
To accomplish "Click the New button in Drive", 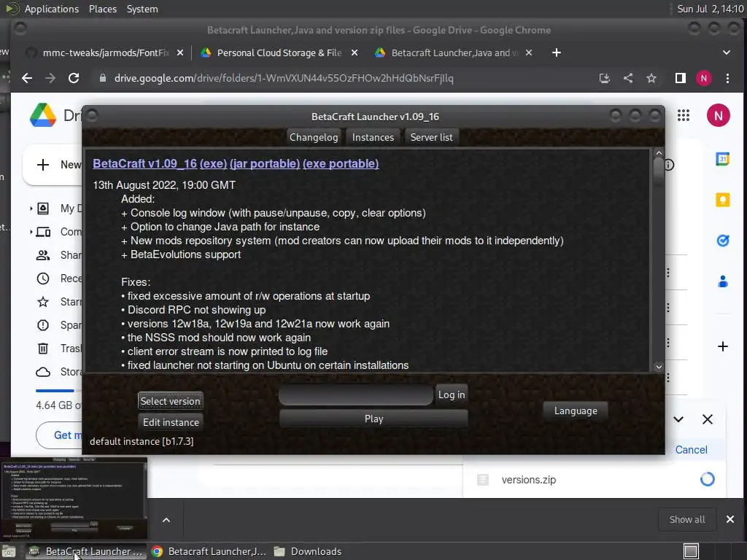I will coord(53,165).
